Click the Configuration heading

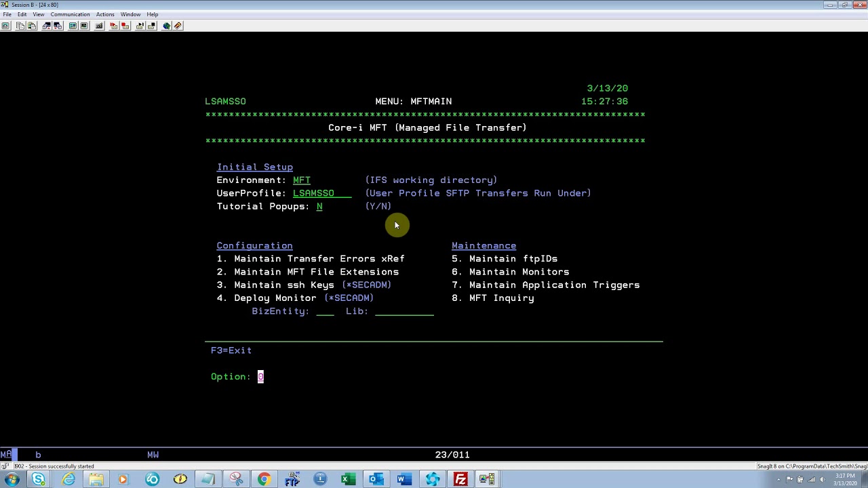tap(254, 245)
